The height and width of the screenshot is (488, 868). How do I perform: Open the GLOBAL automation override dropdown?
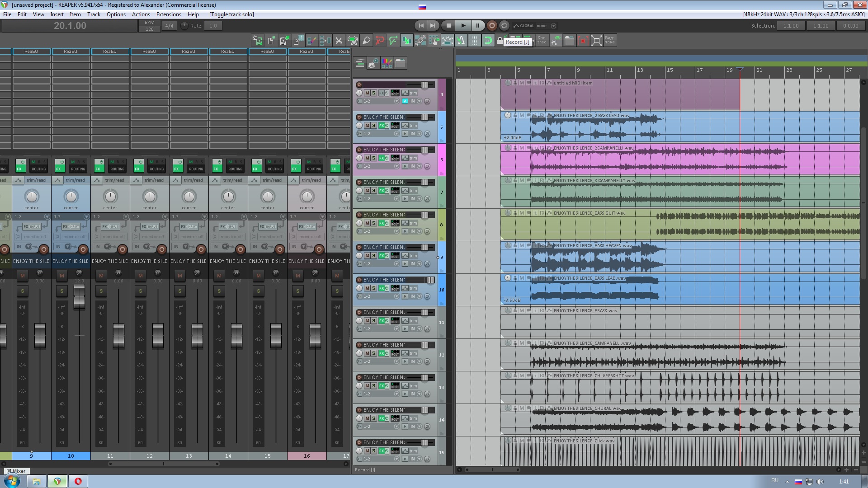[x=553, y=26]
